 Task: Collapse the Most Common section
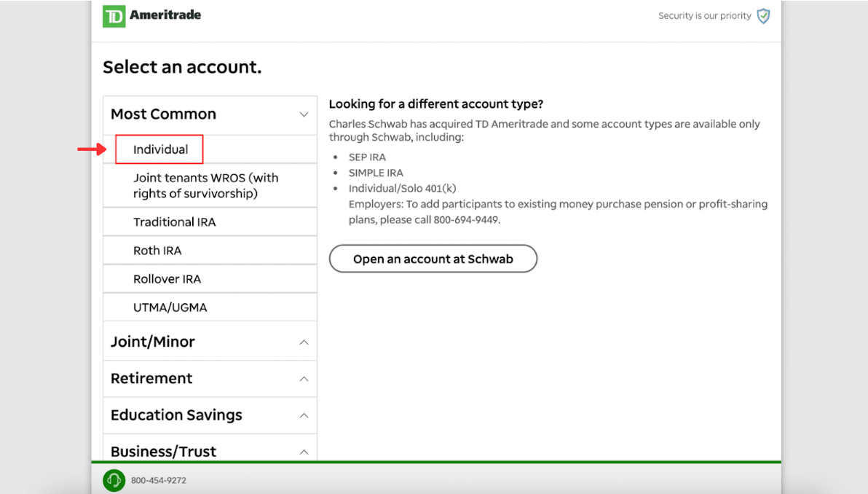pyautogui.click(x=304, y=114)
